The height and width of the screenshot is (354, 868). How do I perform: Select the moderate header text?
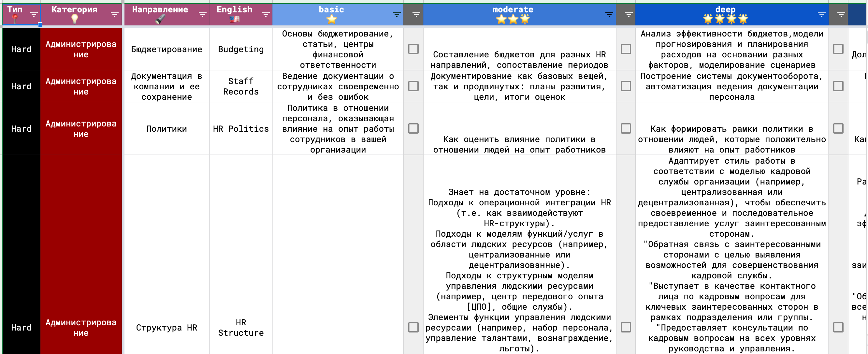(513, 9)
